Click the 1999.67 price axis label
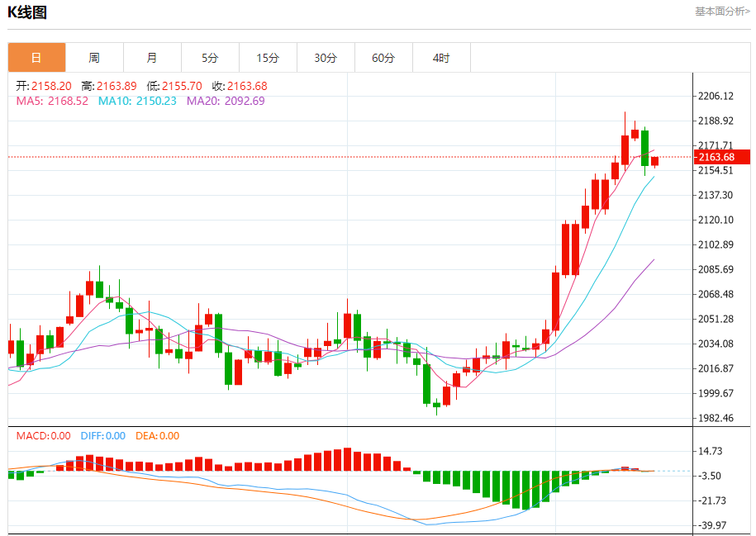 tap(716, 393)
